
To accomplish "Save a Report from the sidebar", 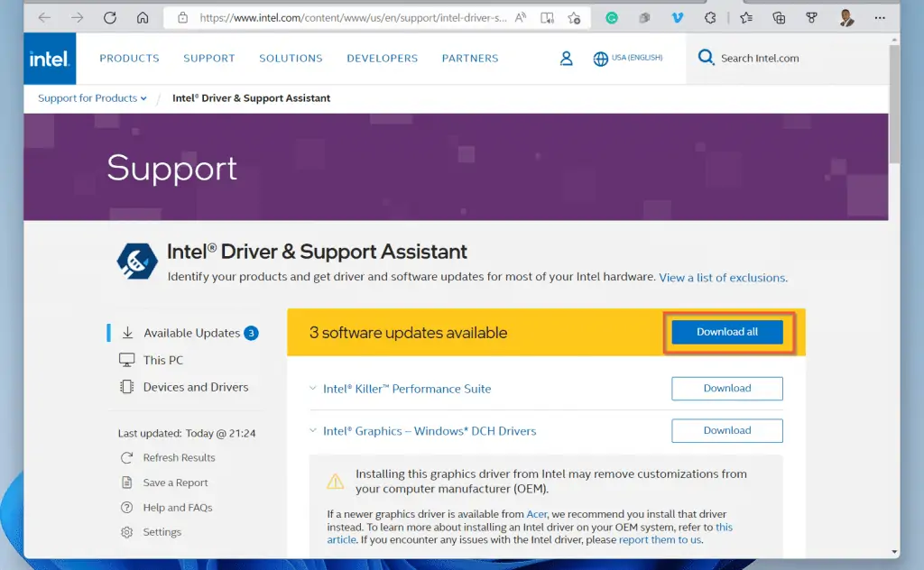I will pos(176,483).
